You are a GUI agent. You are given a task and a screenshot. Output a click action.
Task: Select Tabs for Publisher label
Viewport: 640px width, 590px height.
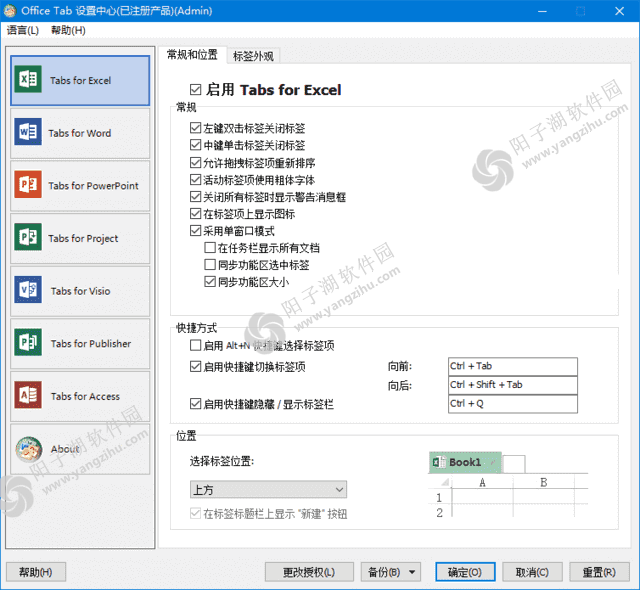click(91, 344)
